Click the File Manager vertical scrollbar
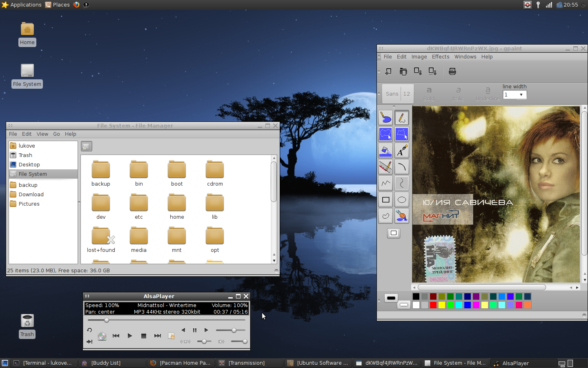The width and height of the screenshot is (588, 368). tap(274, 182)
